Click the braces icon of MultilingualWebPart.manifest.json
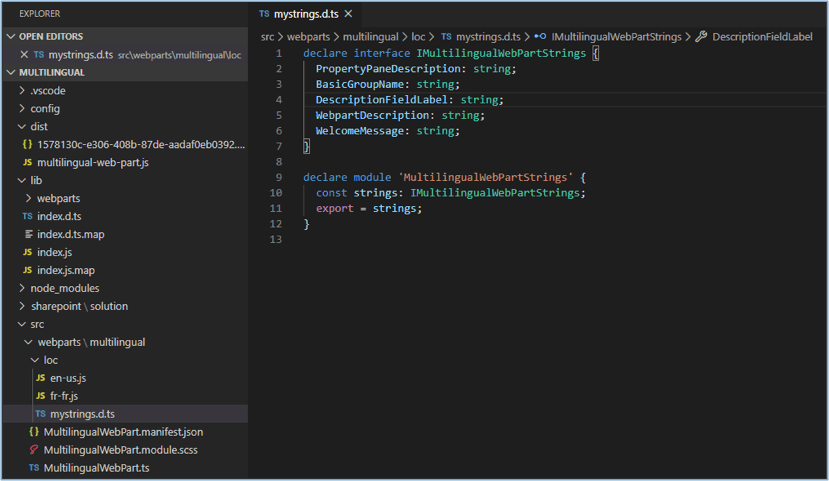 point(34,432)
